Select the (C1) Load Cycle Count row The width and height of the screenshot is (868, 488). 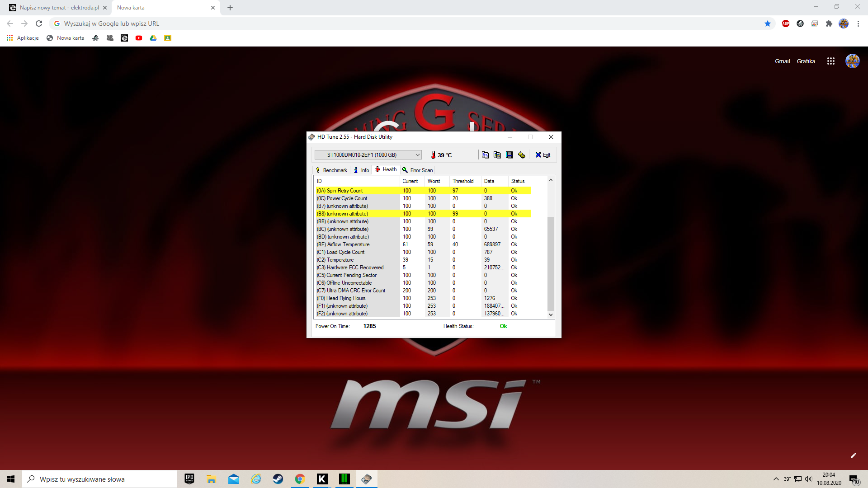tap(423, 252)
